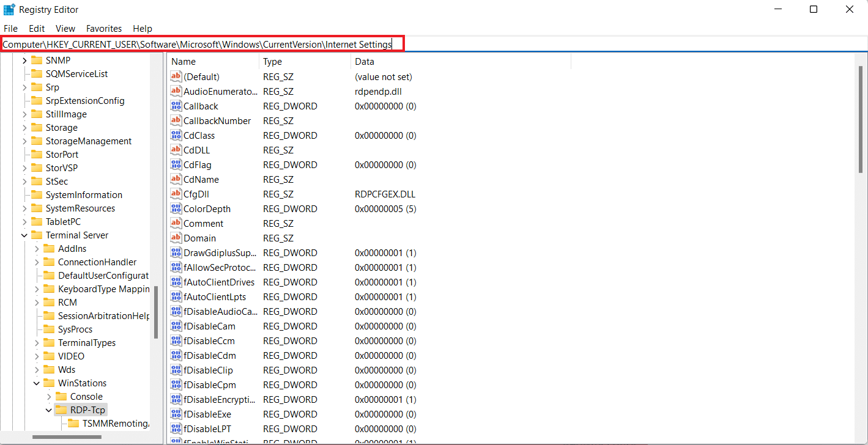This screenshot has width=868, height=445.
Task: Click the CfgDll string value icon
Action: [176, 194]
